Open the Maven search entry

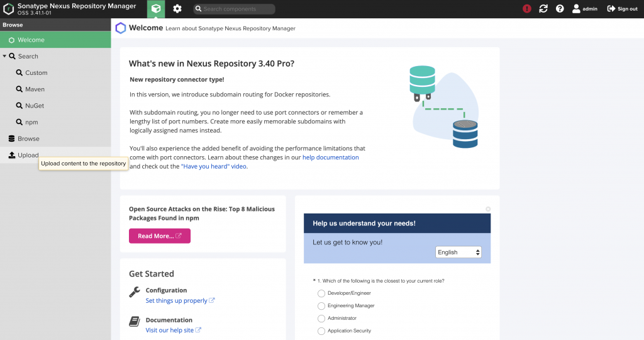[x=35, y=89]
